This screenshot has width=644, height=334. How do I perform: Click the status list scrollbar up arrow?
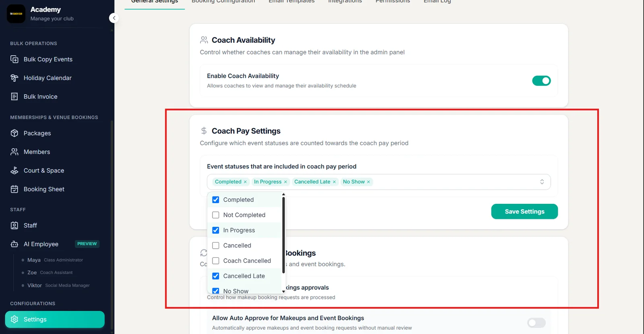(283, 194)
